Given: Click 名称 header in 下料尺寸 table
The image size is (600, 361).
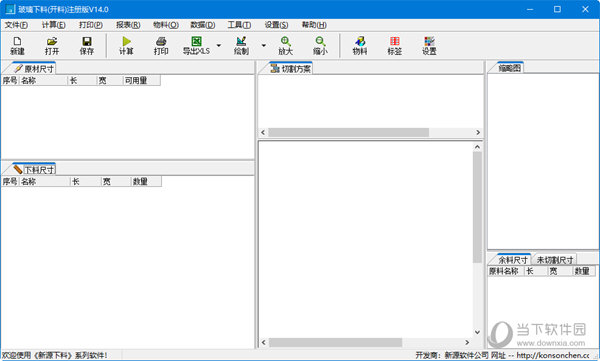Looking at the screenshot, I should pos(45,181).
